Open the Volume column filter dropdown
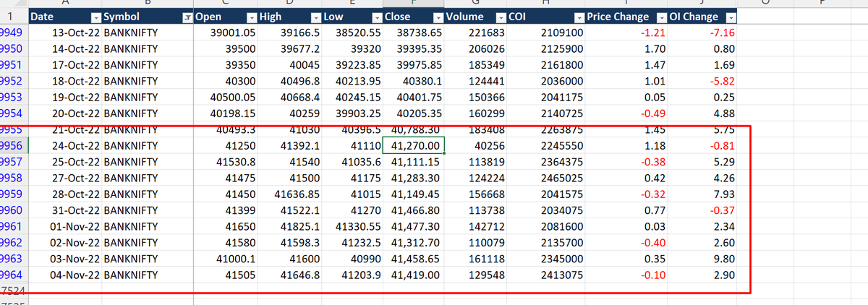Image resolution: width=868 pixels, height=305 pixels. [500, 17]
